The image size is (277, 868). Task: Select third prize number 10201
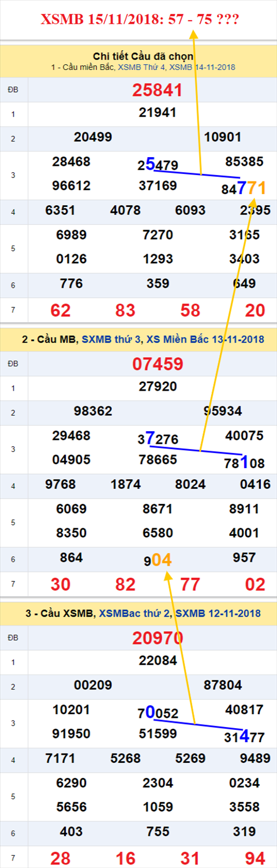pyautogui.click(x=71, y=709)
